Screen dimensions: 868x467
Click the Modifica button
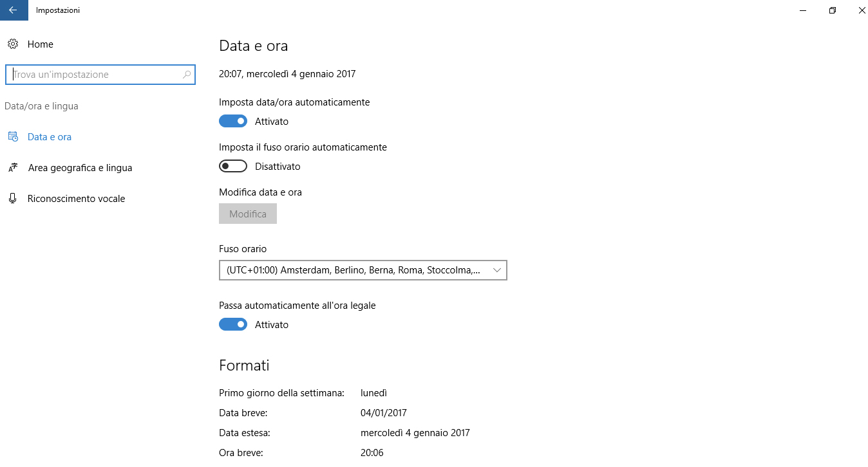[248, 214]
